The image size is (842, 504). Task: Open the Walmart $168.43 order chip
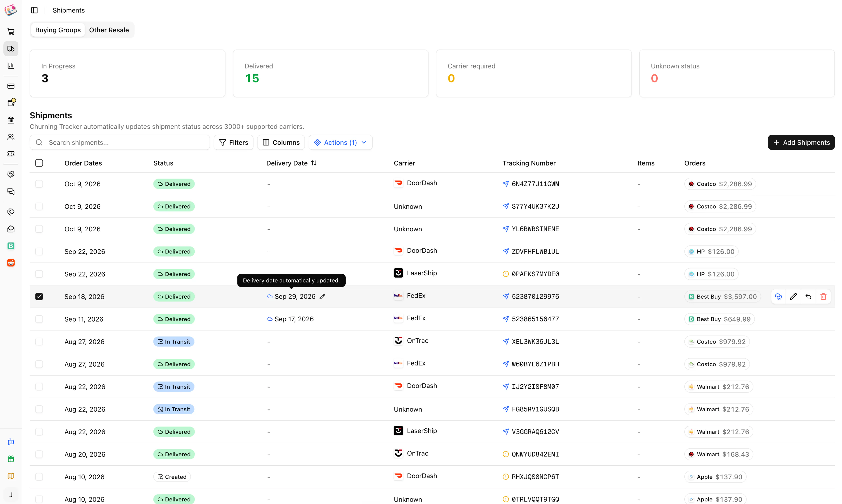coord(719,454)
